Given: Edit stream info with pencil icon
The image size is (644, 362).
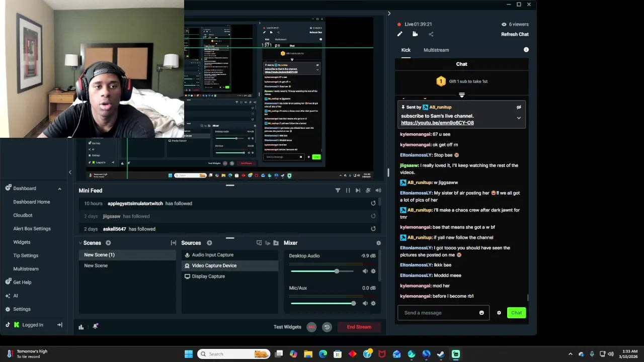Looking at the screenshot, I should click(x=400, y=34).
